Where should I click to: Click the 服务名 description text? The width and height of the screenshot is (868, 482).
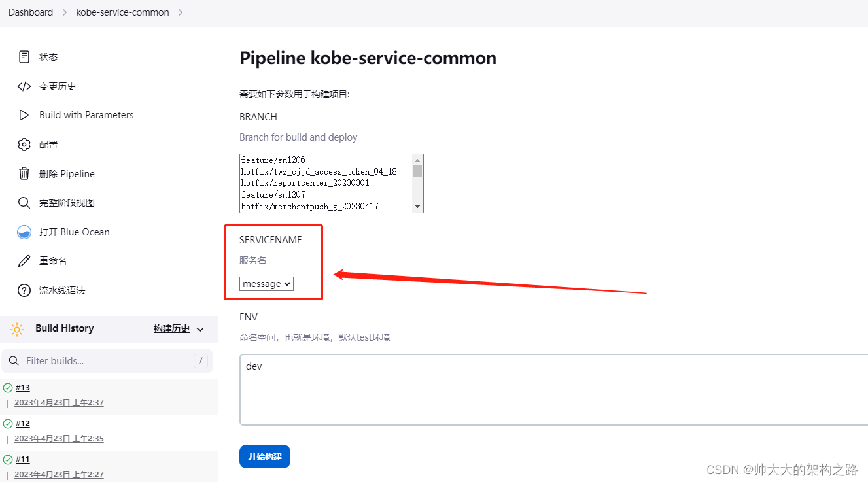coord(253,260)
